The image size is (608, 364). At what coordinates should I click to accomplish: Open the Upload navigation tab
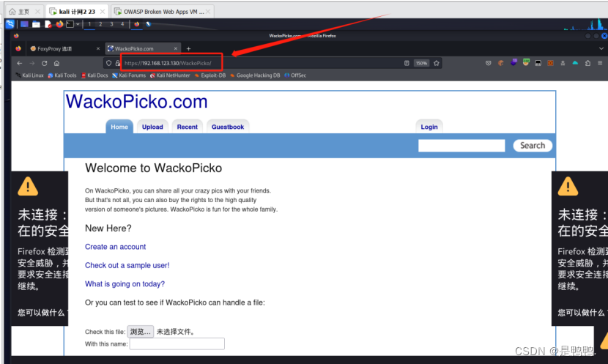pyautogui.click(x=152, y=127)
